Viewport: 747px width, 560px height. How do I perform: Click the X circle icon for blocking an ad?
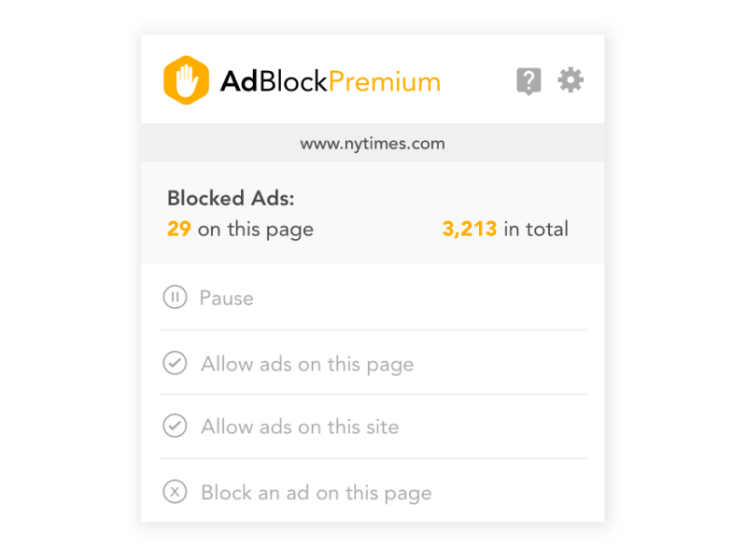click(x=175, y=492)
